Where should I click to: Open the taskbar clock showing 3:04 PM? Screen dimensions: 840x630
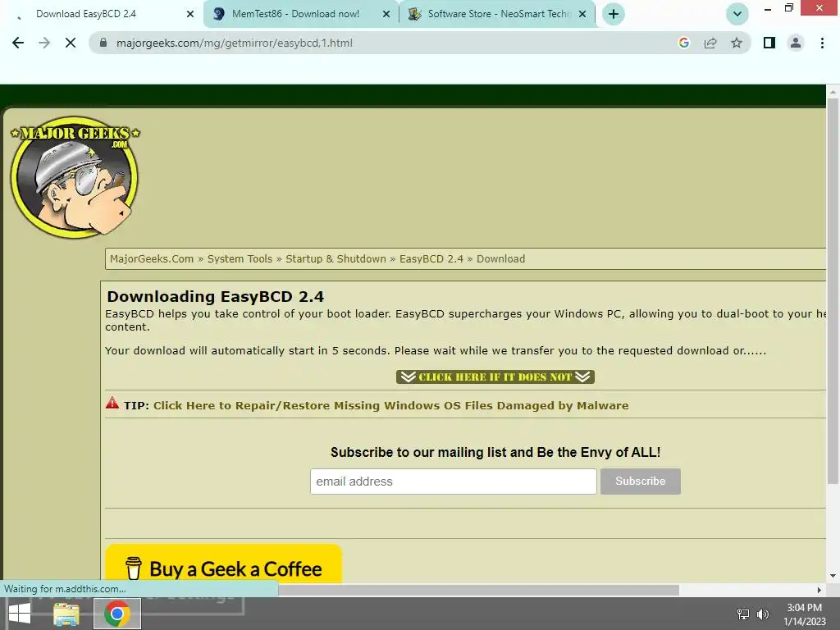[x=804, y=614]
